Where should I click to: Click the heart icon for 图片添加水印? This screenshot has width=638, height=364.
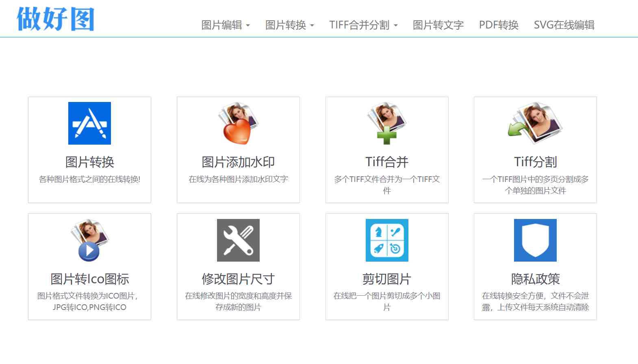pos(238,123)
